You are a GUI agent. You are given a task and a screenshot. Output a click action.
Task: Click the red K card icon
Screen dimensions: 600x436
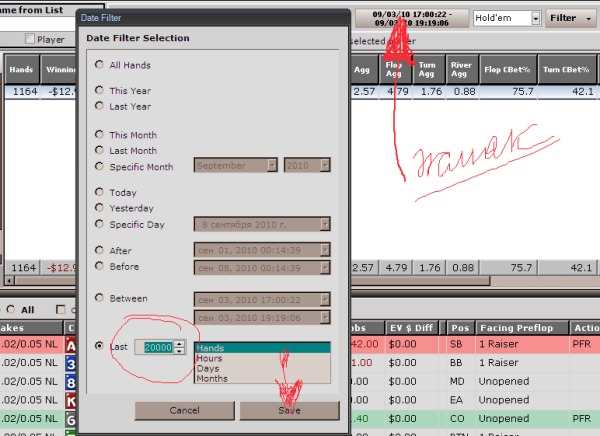[71, 401]
